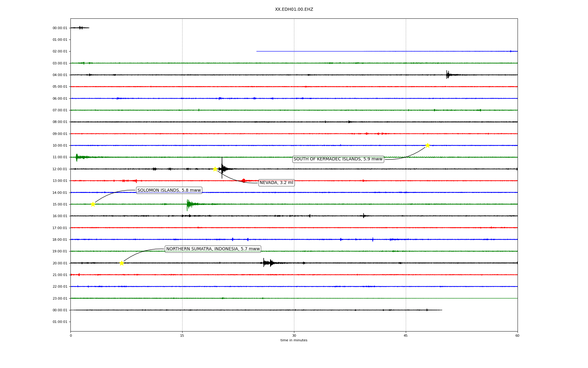Viewport: 588px width, 368px height.
Task: Click the 20:00:01 time axis label
Action: click(x=60, y=263)
